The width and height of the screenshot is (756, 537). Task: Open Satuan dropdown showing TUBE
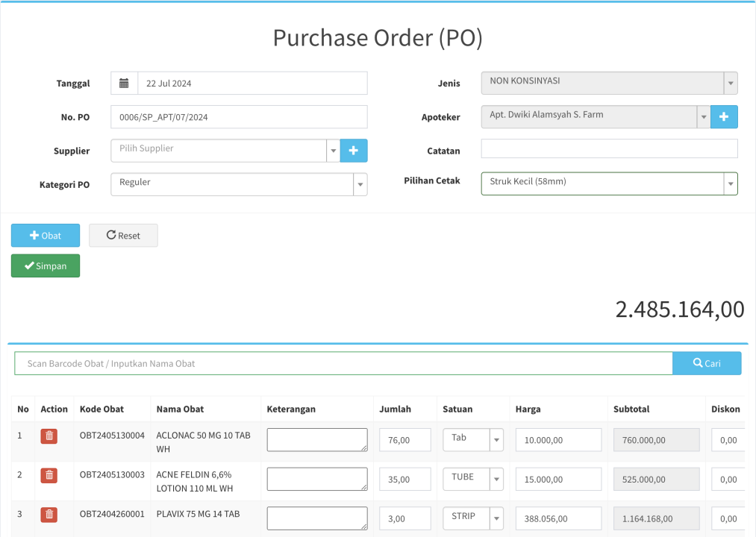coord(473,479)
